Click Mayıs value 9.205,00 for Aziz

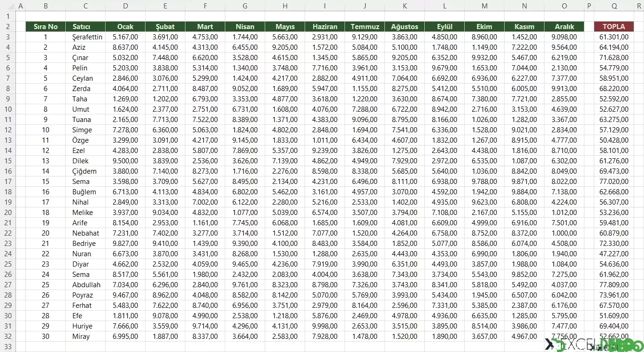tap(285, 47)
